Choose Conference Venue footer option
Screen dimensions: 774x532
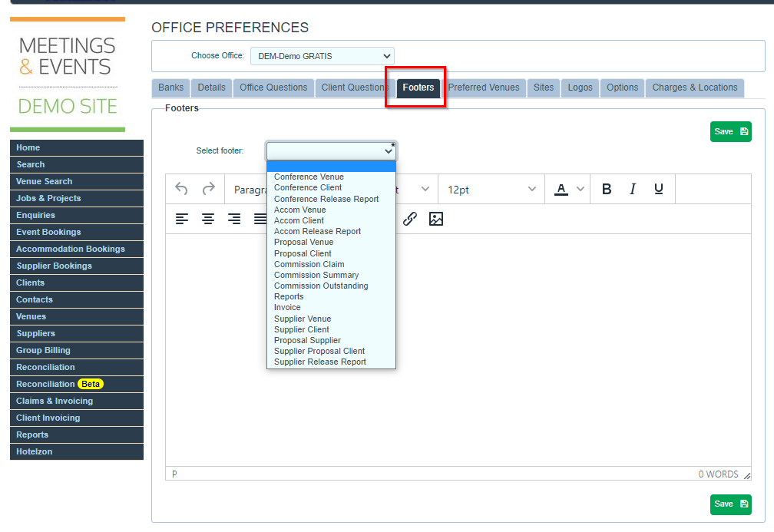(x=331, y=177)
